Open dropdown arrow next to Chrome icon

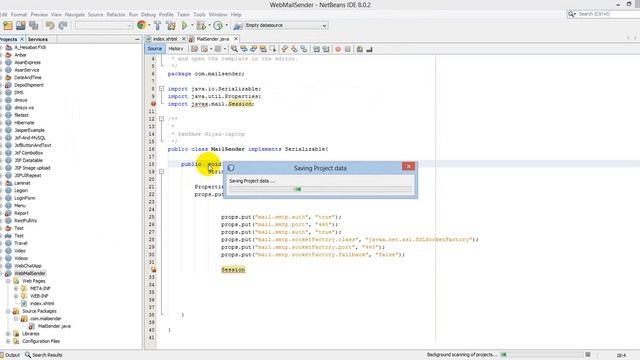pyautogui.click(x=149, y=25)
